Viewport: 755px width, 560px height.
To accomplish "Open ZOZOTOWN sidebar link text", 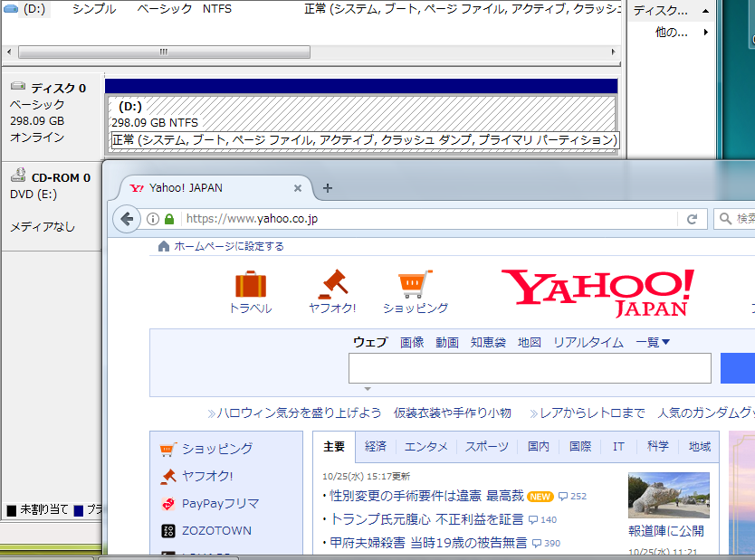I will coord(216,531).
